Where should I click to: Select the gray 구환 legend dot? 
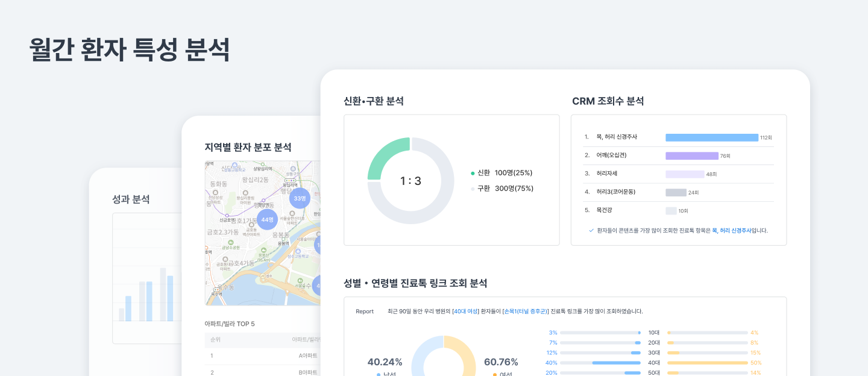(x=472, y=189)
